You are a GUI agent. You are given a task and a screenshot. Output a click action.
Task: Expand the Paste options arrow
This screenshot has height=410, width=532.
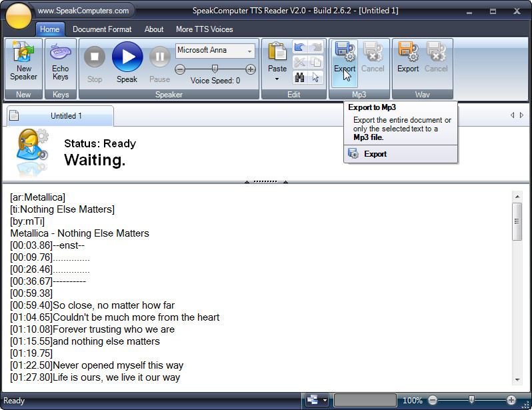(x=277, y=79)
